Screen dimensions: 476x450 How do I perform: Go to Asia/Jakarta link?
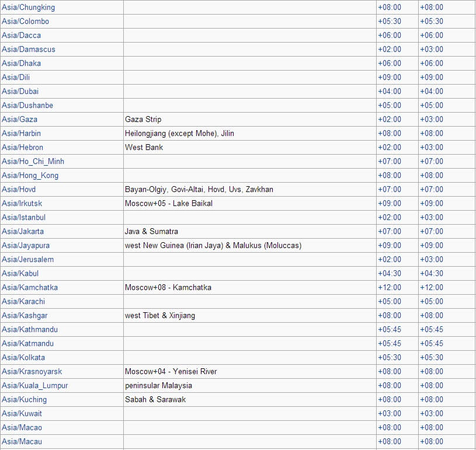point(23,231)
